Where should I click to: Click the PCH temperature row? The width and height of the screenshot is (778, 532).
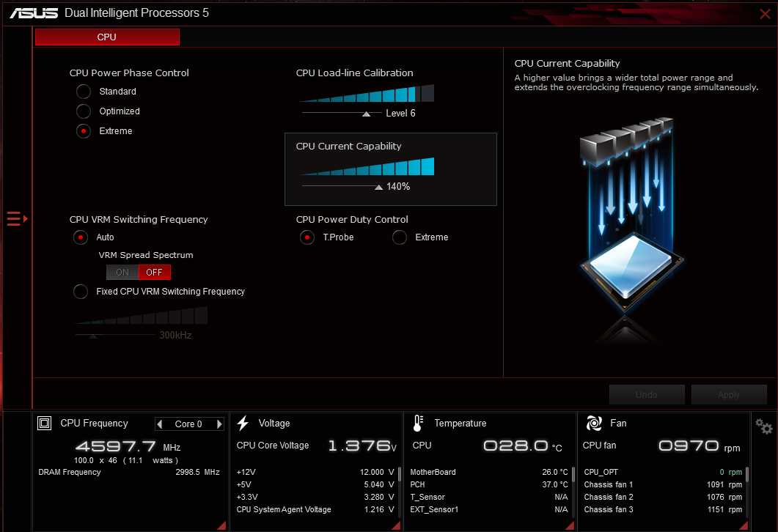pyautogui.click(x=489, y=484)
